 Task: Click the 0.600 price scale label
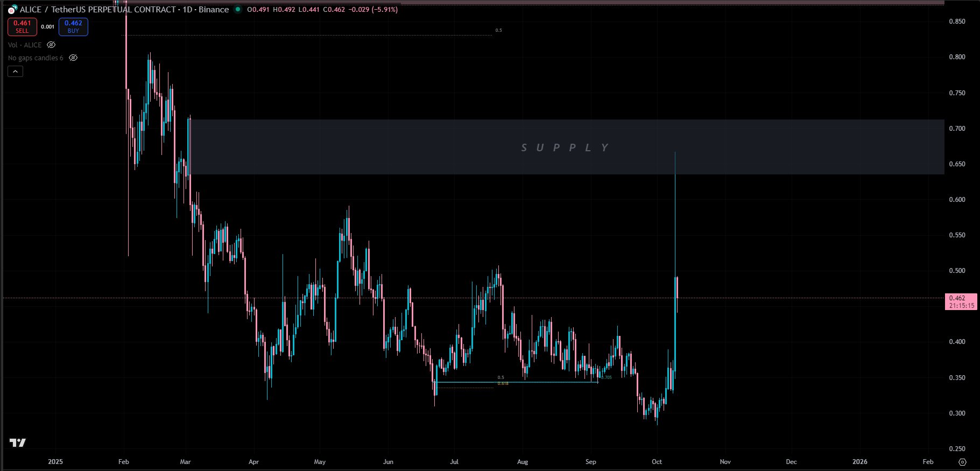point(957,200)
